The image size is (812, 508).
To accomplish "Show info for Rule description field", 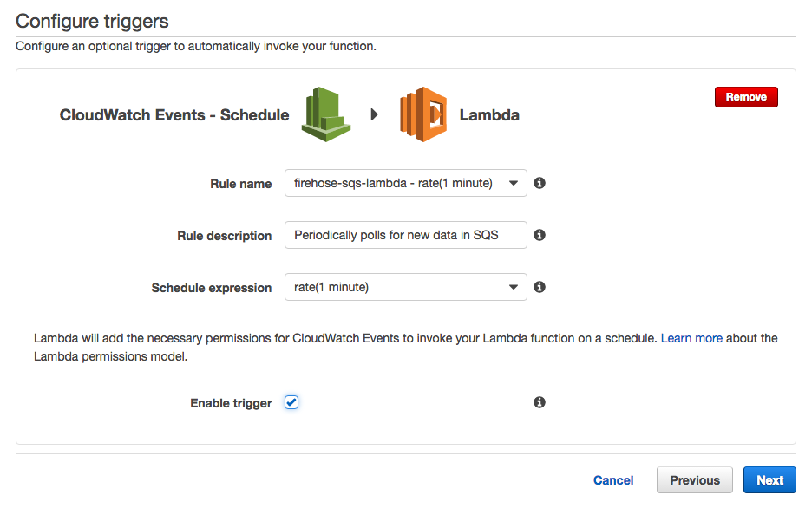I will tap(540, 235).
